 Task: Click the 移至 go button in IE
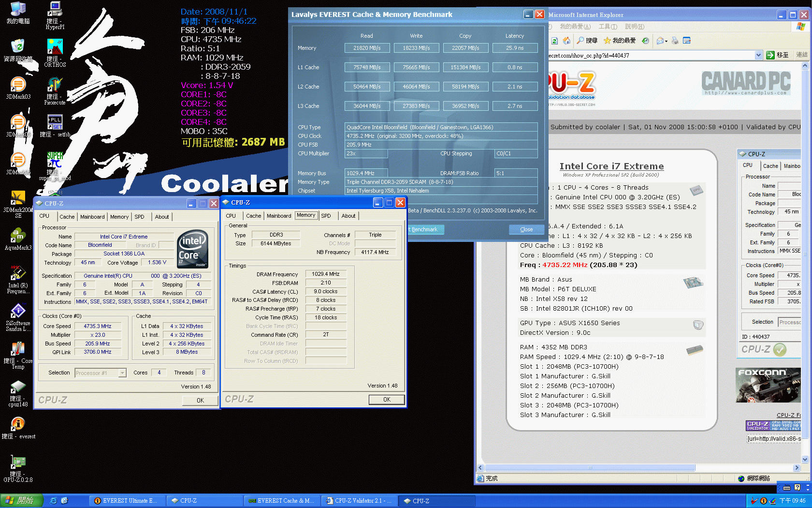click(778, 55)
